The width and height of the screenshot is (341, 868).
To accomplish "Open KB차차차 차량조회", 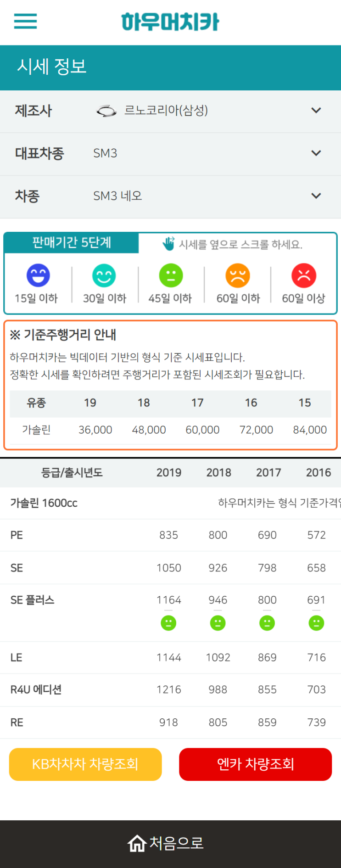I will 85,764.
